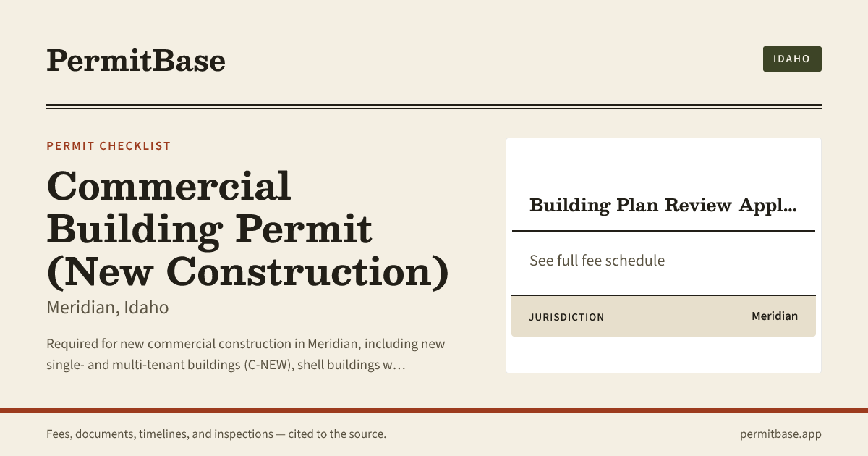The height and width of the screenshot is (456, 868).
Task: Click the (New Construction) heading line
Action: click(x=247, y=273)
